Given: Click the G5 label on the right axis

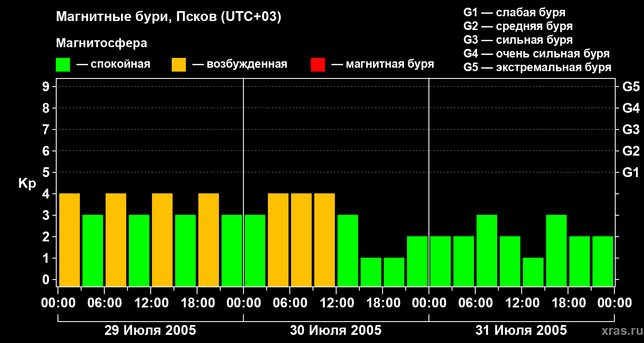Looking at the screenshot, I should pos(631,87).
